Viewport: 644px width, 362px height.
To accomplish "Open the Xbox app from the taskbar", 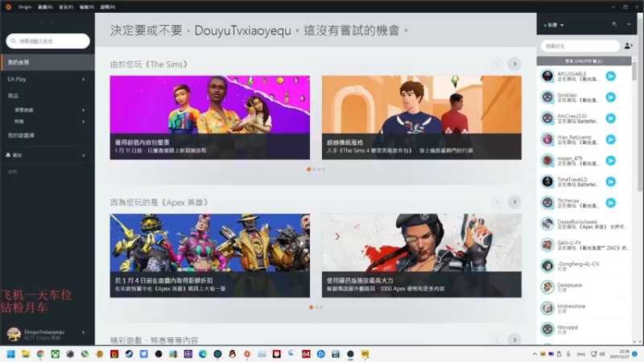I will [56, 354].
